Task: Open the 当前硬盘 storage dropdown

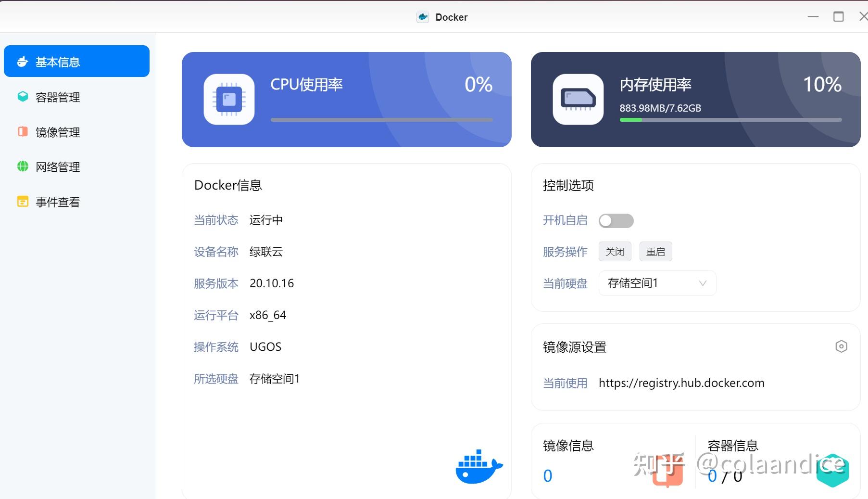Action: click(x=657, y=283)
